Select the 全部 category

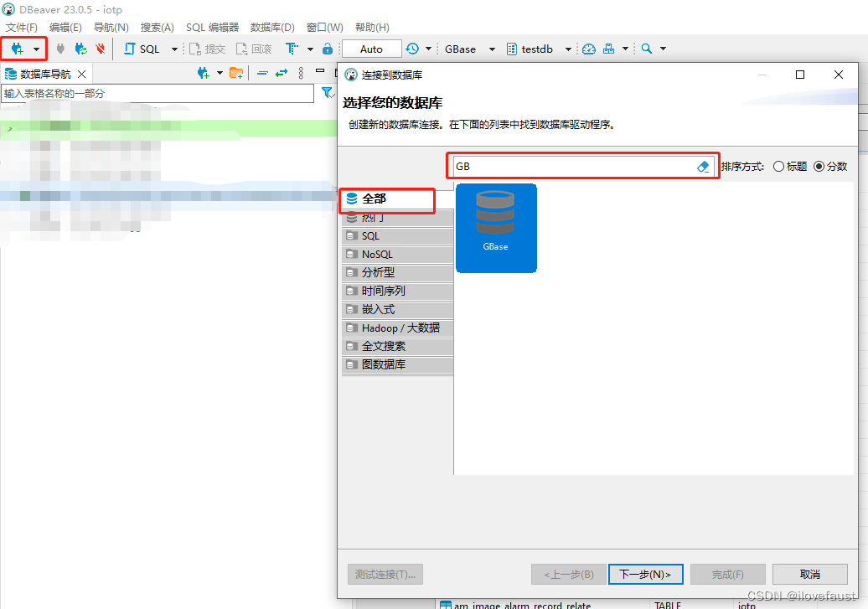pyautogui.click(x=397, y=199)
